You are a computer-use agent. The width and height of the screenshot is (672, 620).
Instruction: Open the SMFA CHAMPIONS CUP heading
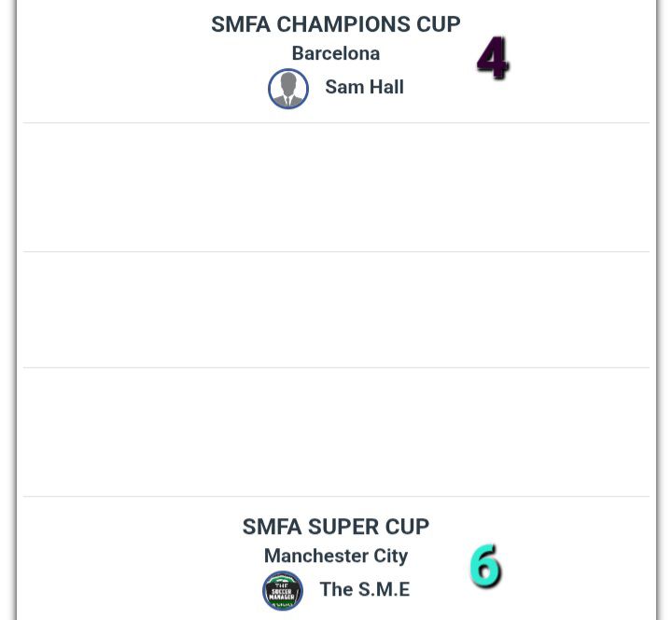click(x=336, y=24)
